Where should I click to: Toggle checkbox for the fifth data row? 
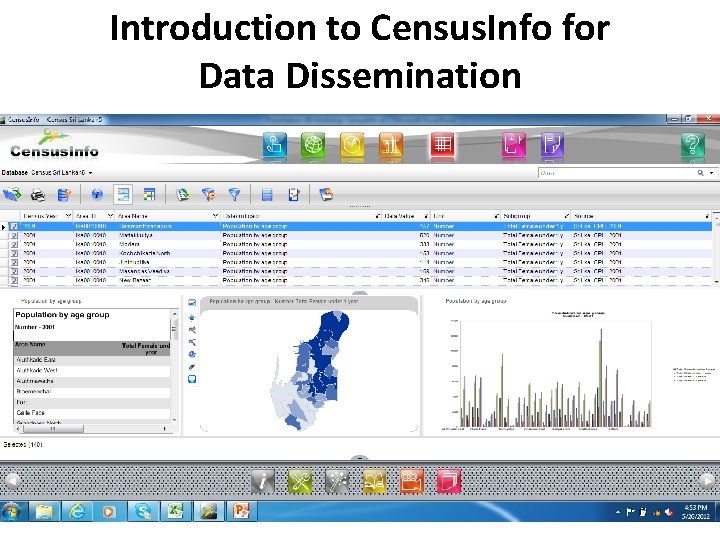click(14, 262)
